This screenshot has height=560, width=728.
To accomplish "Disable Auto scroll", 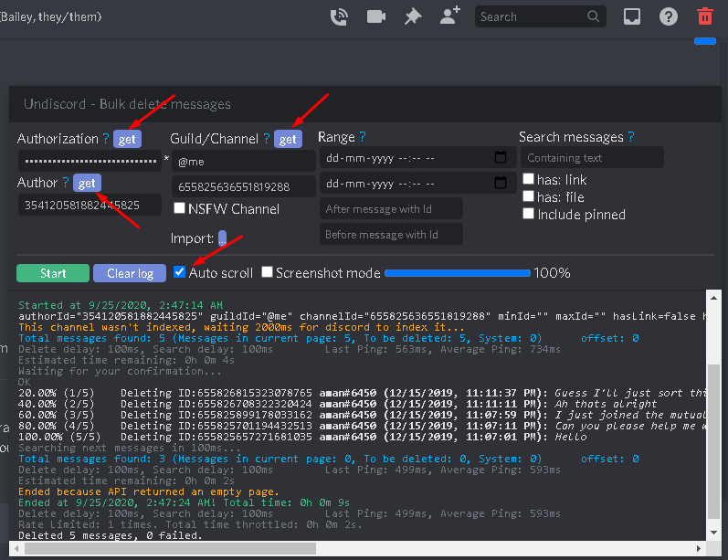I will (179, 271).
